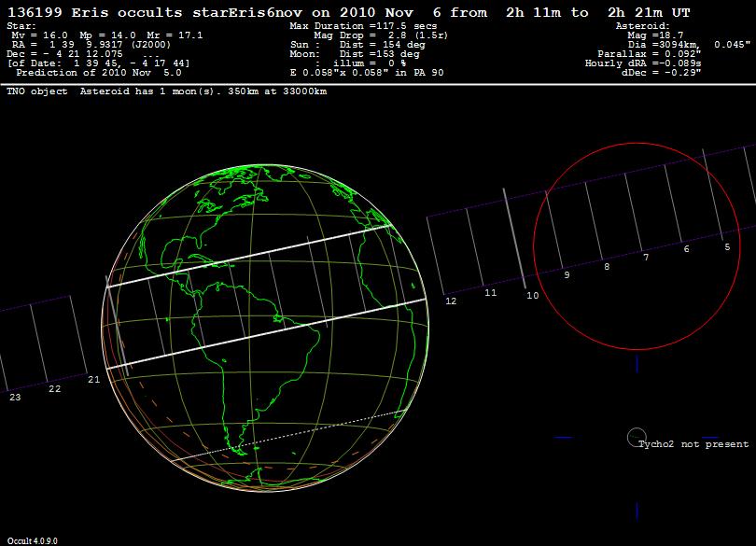Click the minute marker labeled 5
756x546 pixels.
point(728,247)
